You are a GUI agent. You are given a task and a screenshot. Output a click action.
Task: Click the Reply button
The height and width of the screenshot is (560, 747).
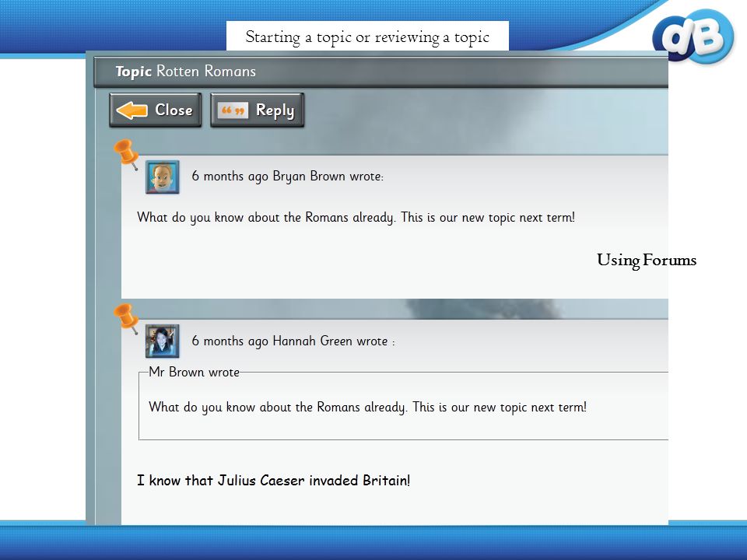258,110
